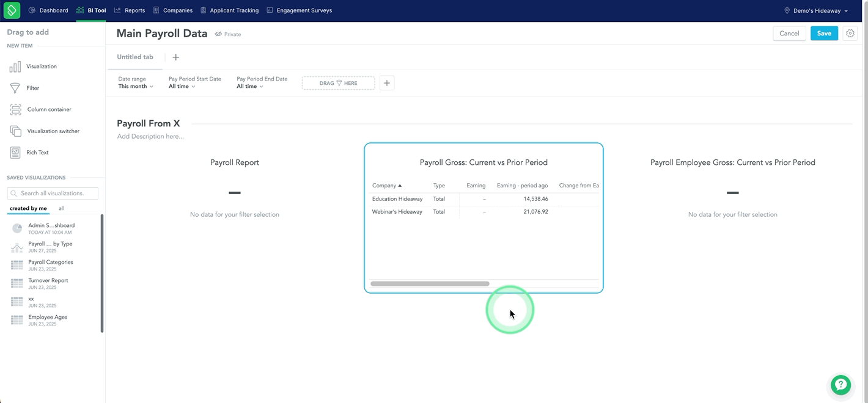868x403 pixels.
Task: Click the Earning - period ago header
Action: [x=522, y=186]
